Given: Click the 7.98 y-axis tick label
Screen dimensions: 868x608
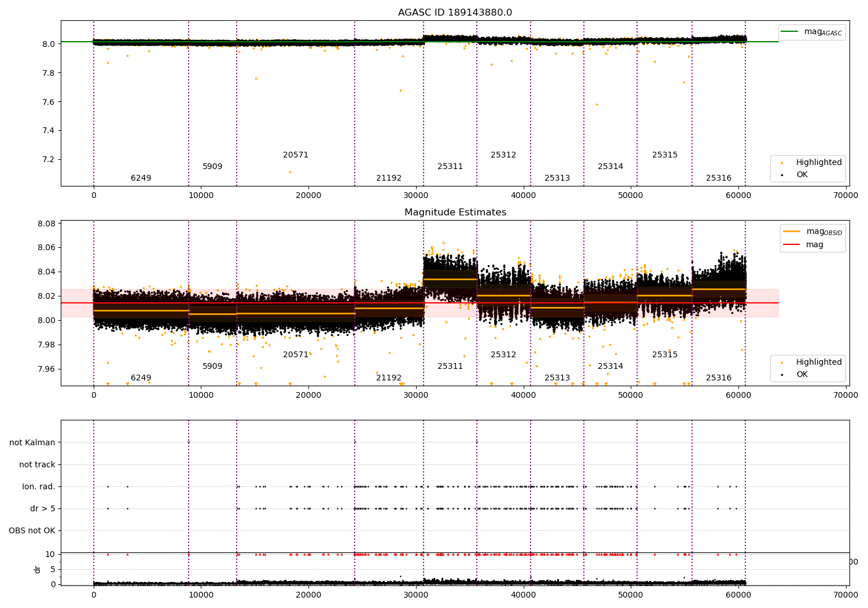Looking at the screenshot, I should (x=46, y=345).
